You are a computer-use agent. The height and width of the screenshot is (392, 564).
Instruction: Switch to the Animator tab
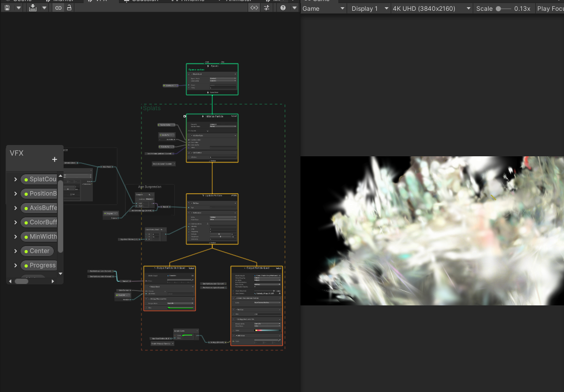pyautogui.click(x=238, y=1)
